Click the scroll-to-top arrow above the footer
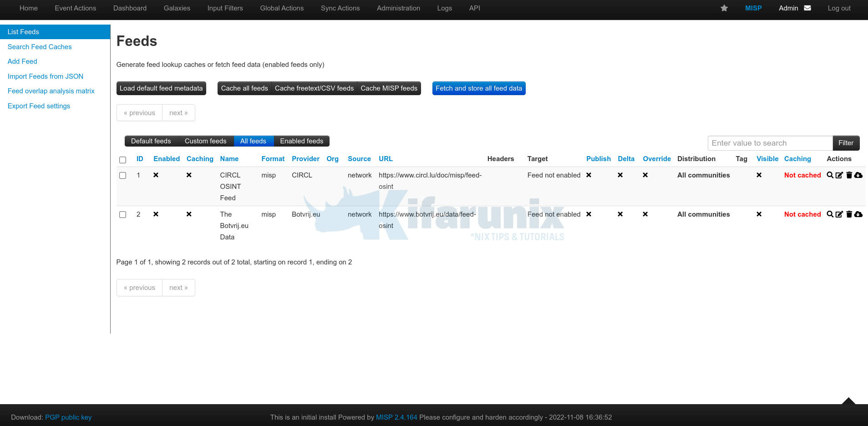The height and width of the screenshot is (426, 868). (x=848, y=401)
